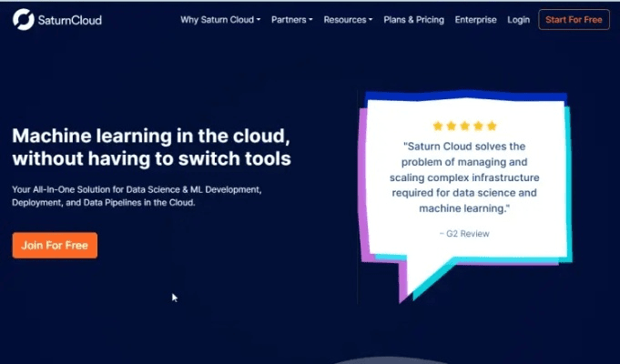Click the orange Join For Free button

point(55,245)
